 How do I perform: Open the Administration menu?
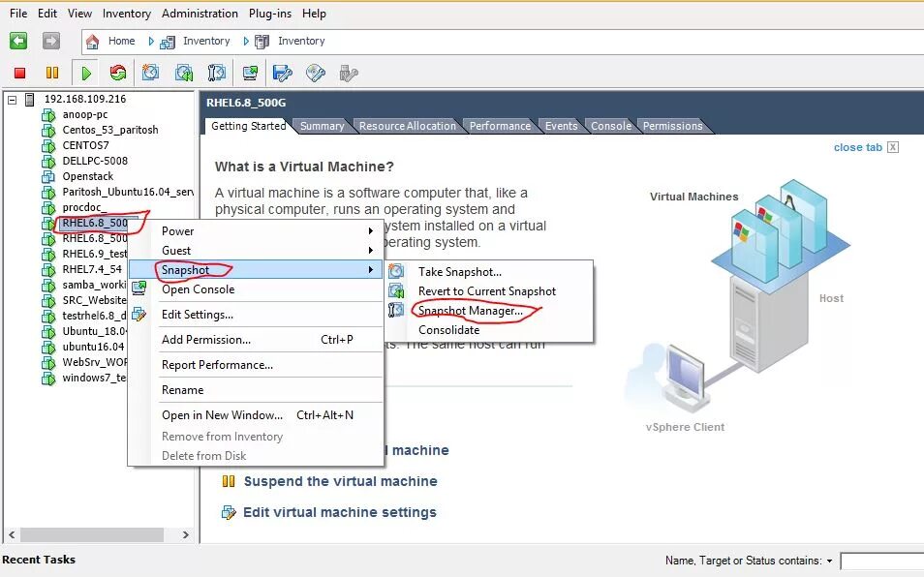(x=200, y=13)
